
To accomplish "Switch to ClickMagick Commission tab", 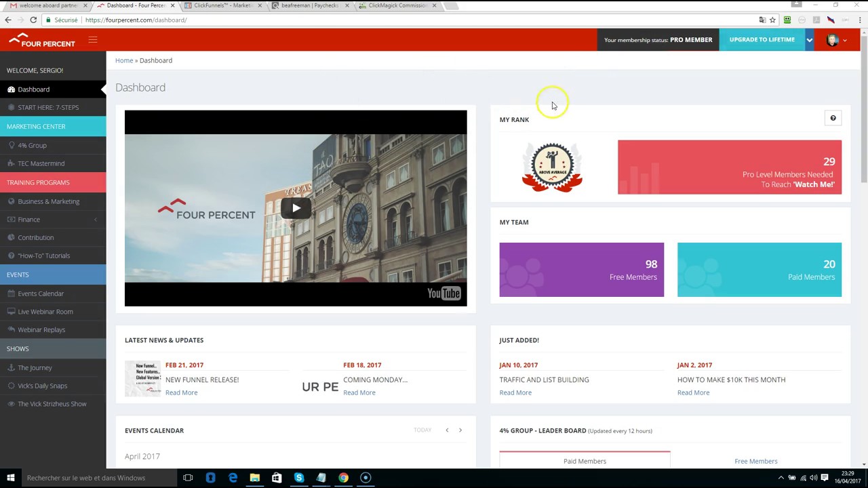I will pos(397,5).
